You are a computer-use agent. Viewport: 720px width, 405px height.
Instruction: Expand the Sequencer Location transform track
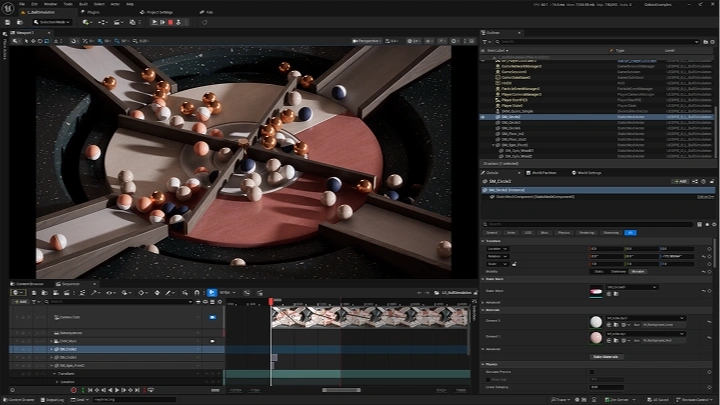tap(57, 382)
